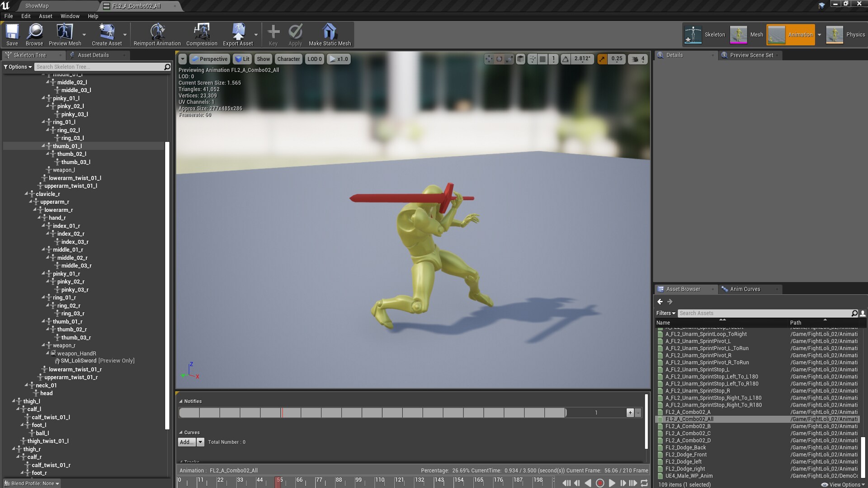Browse to asset in Content Browser
This screenshot has width=868, height=488.
click(34, 34)
